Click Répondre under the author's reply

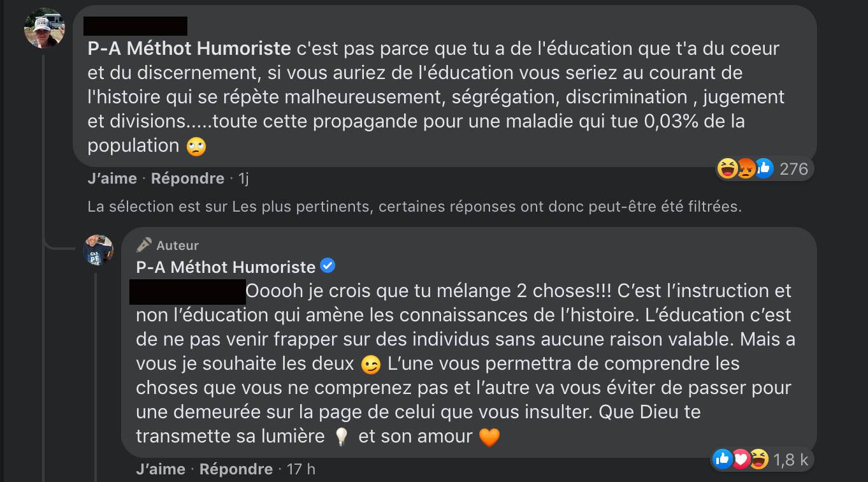(236, 469)
